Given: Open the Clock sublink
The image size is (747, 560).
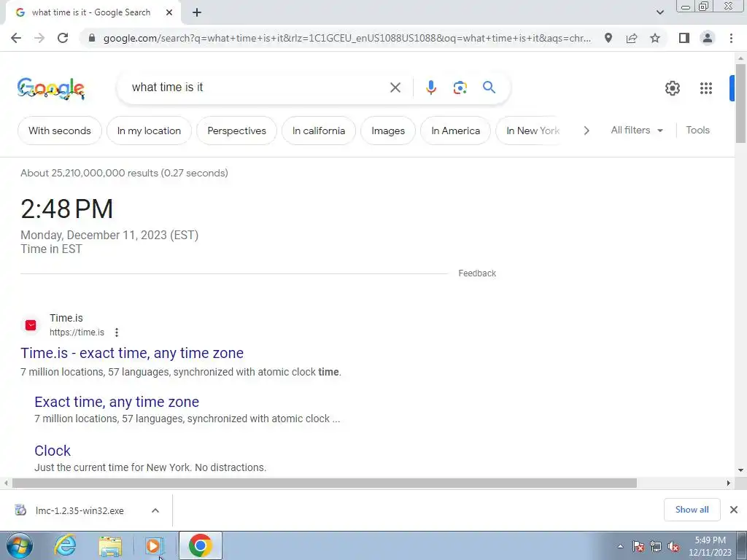Looking at the screenshot, I should 53,451.
